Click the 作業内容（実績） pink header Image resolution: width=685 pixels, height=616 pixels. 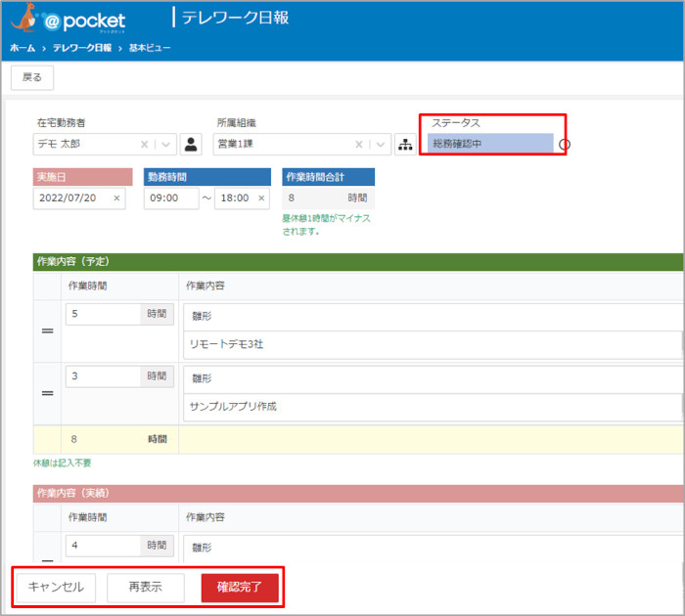pos(358,494)
